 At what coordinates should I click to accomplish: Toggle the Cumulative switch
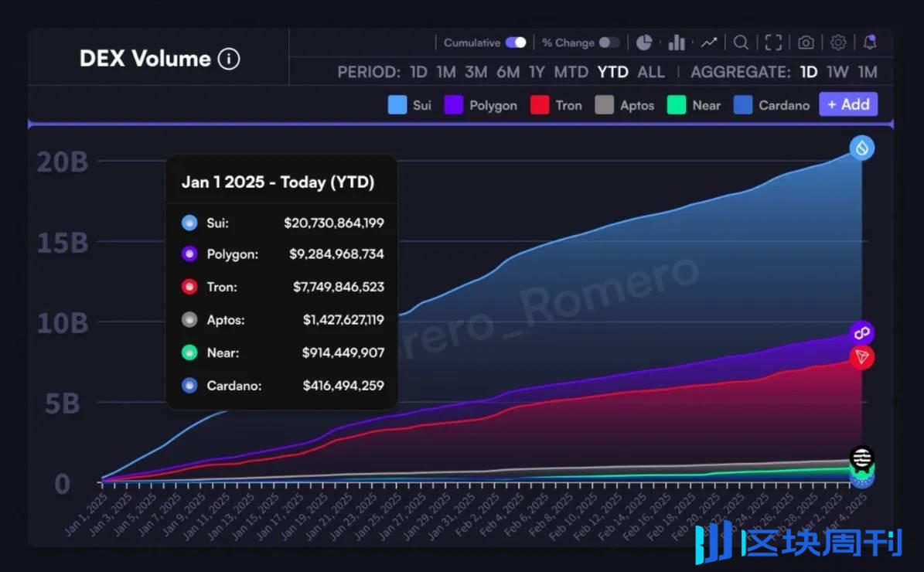click(516, 43)
